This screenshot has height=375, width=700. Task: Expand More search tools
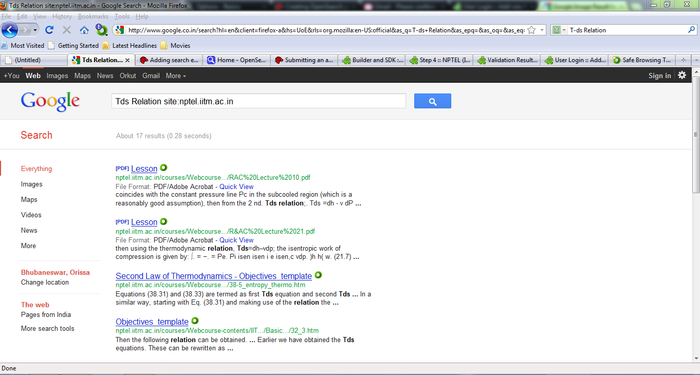point(47,328)
